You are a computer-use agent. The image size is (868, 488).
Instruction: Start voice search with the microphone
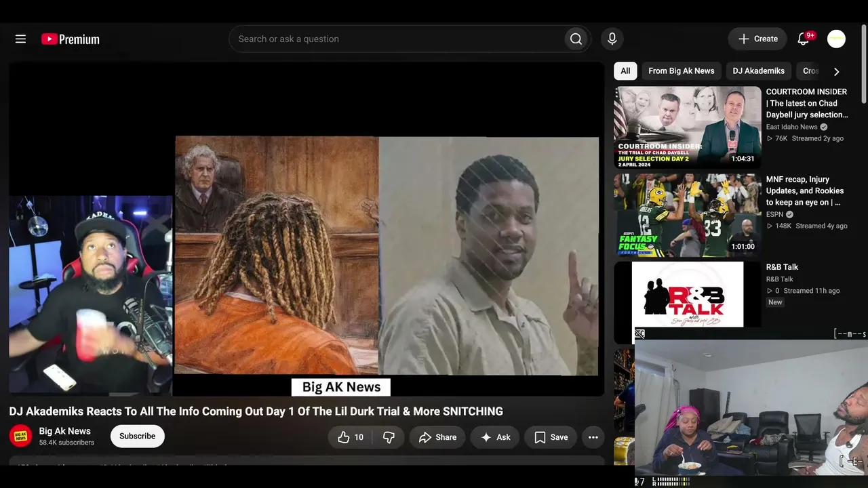click(612, 39)
